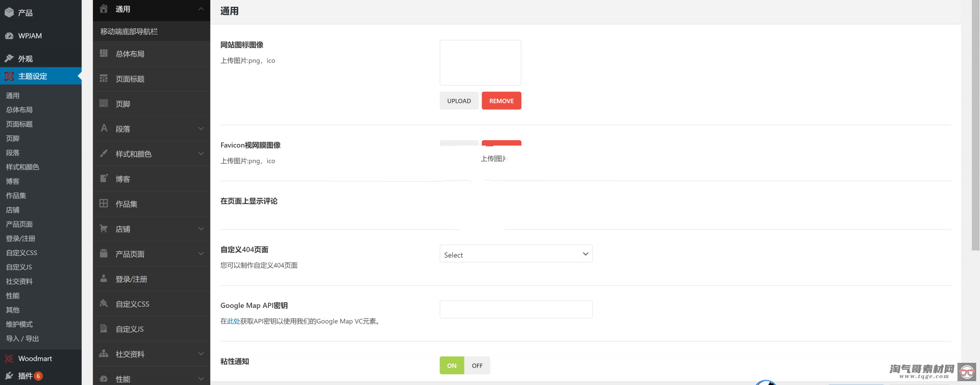This screenshot has width=980, height=385.
Task: Click the 产品页面 bag icon
Action: (104, 253)
